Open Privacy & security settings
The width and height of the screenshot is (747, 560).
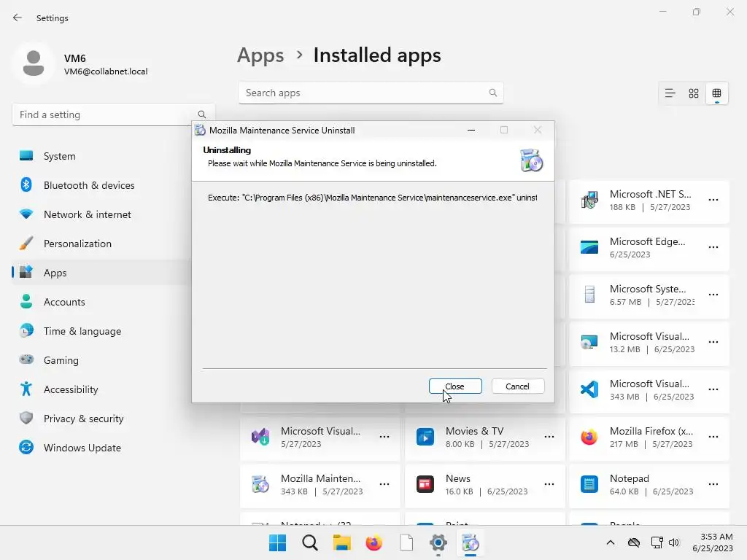coord(101,419)
